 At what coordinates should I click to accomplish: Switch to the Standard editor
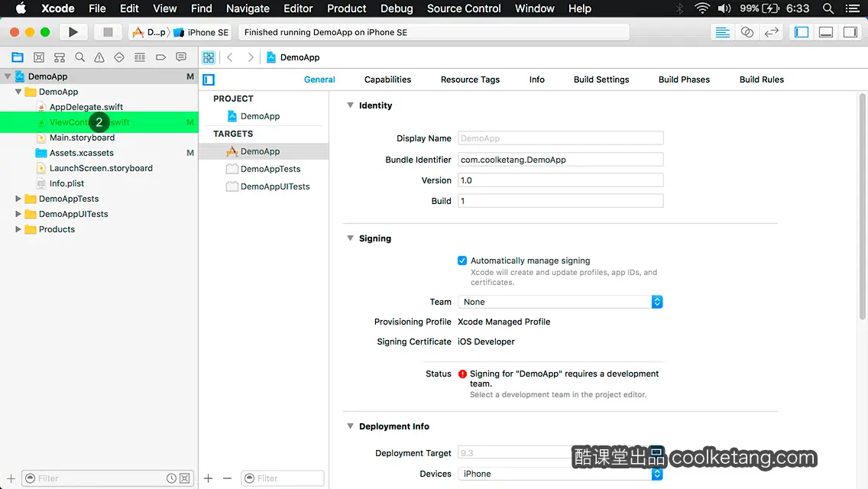point(722,32)
